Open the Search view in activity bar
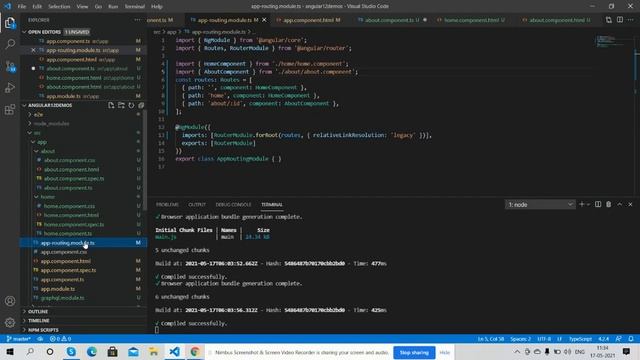 [10, 44]
